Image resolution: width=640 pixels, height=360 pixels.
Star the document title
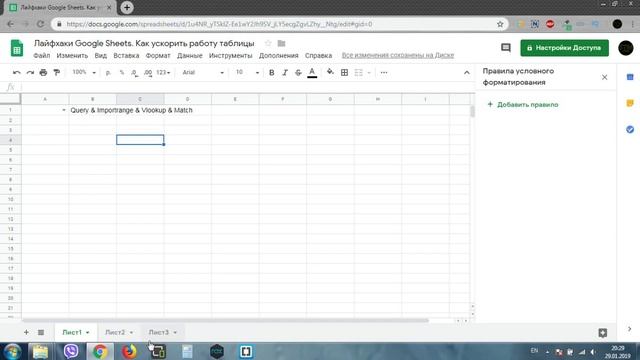[268, 43]
